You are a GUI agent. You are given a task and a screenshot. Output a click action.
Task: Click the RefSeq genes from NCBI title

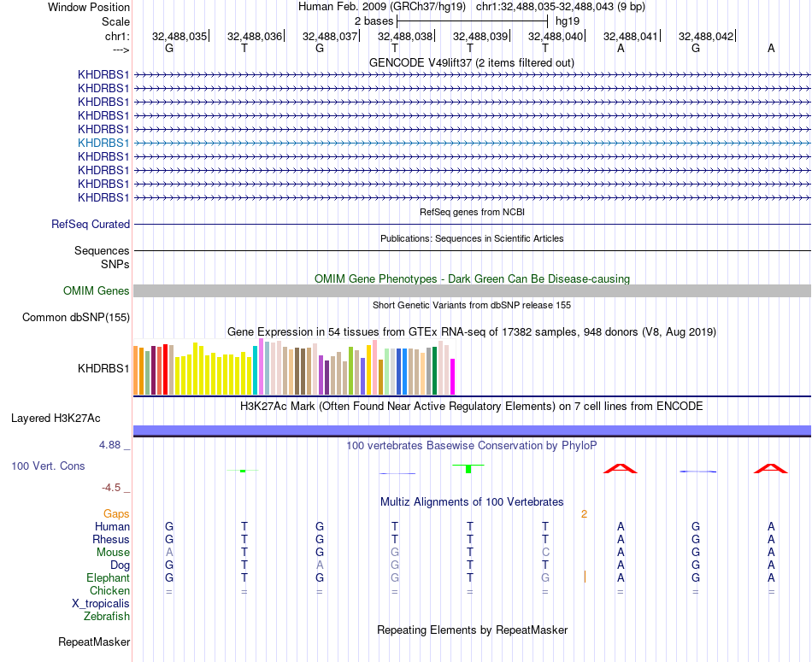pos(472,212)
